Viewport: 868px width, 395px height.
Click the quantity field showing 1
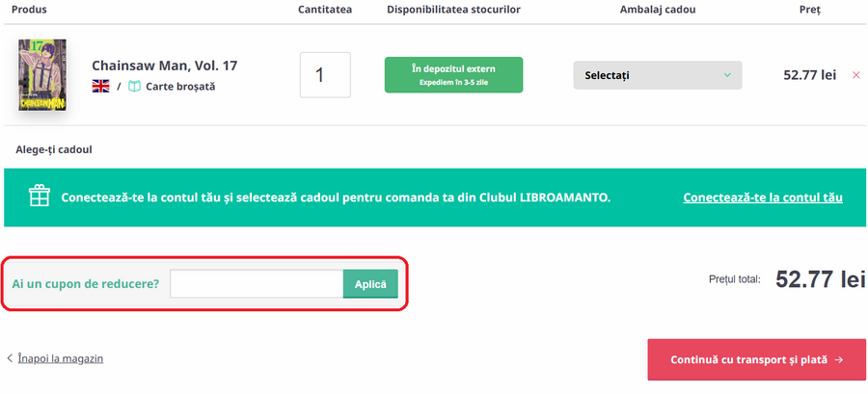(325, 75)
